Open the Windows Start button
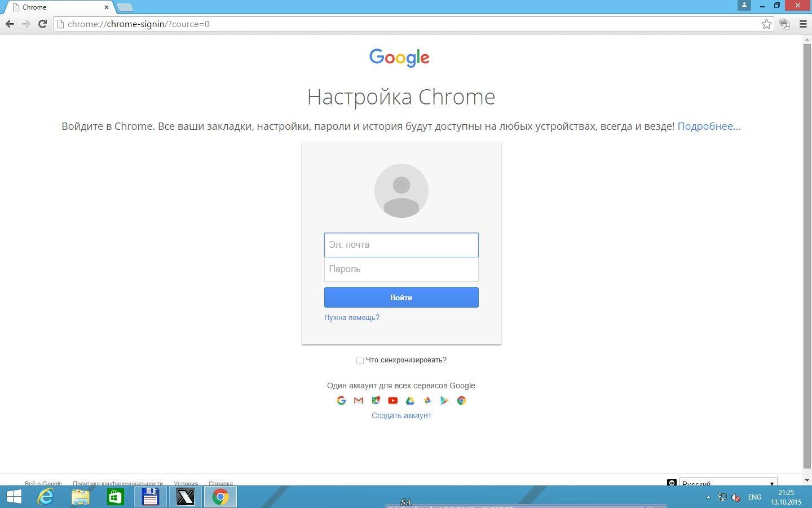Image resolution: width=812 pixels, height=508 pixels. pyautogui.click(x=14, y=497)
